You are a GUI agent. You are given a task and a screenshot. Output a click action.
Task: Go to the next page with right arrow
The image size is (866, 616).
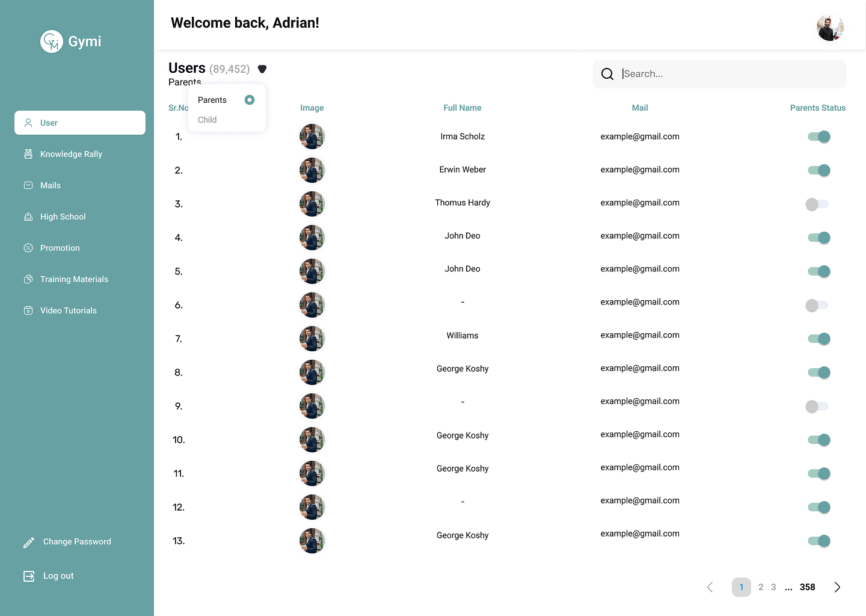point(837,587)
